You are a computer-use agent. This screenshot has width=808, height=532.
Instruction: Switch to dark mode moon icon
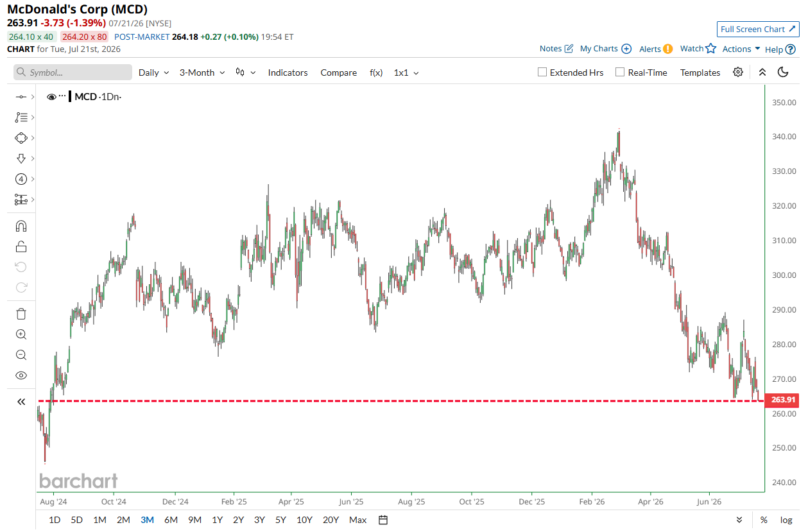[783, 73]
